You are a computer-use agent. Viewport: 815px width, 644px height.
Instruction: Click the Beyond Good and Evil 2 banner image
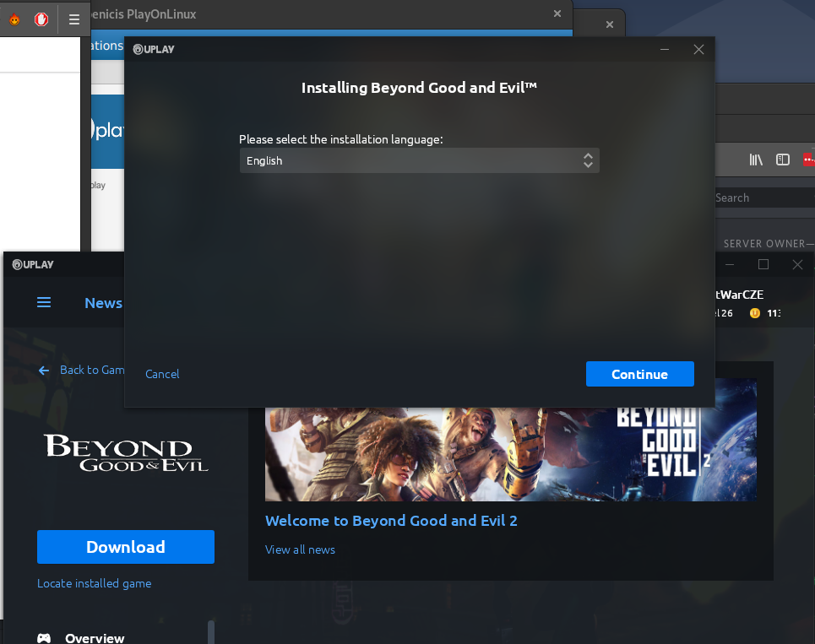coord(510,454)
